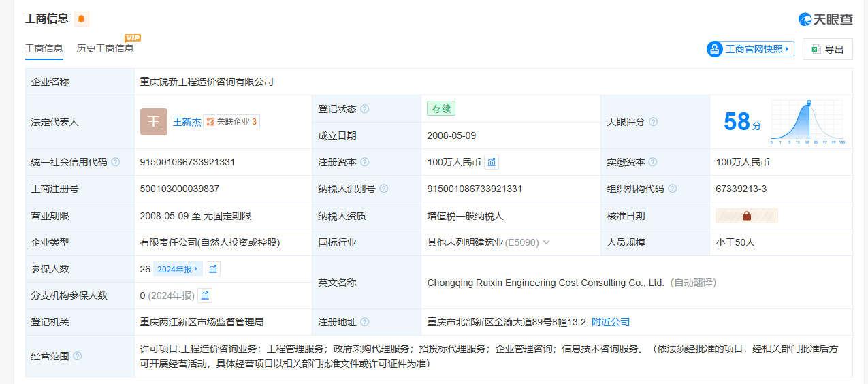Viewport: 868px width, 384px height.
Task: Select the 工商信息 tab
Action: click(x=44, y=48)
